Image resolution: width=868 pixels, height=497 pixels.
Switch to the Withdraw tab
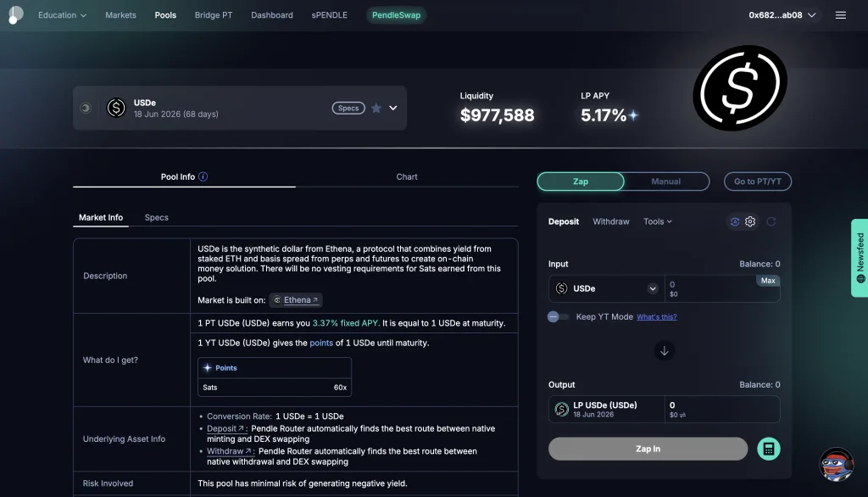(611, 221)
